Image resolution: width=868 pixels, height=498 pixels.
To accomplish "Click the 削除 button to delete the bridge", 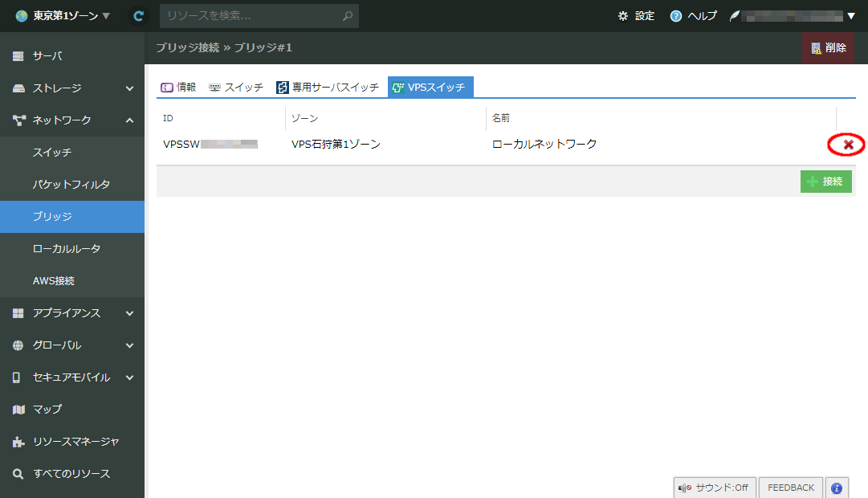I will [x=828, y=48].
